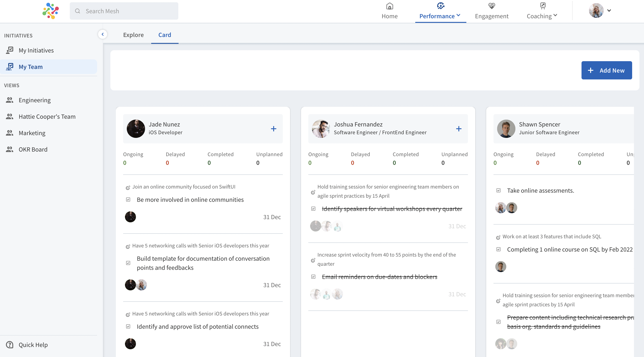Click the Mesh logo icon
644x357 pixels.
51,11
